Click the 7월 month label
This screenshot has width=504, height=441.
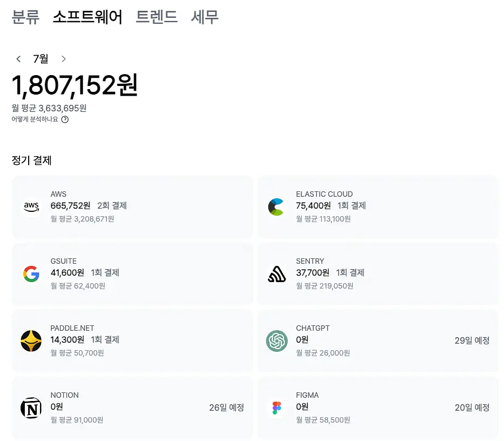[41, 59]
